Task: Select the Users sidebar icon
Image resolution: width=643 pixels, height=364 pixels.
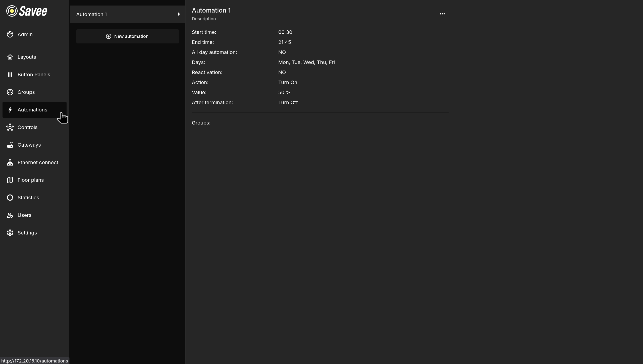Action: 10,215
